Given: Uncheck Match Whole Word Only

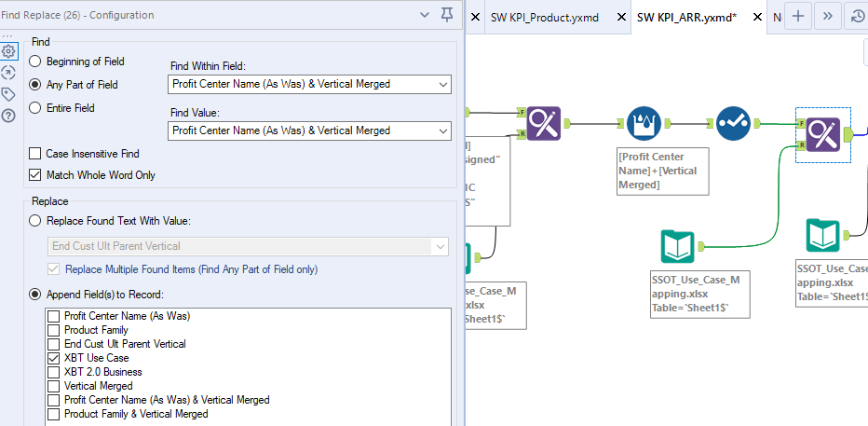Looking at the screenshot, I should click(36, 175).
